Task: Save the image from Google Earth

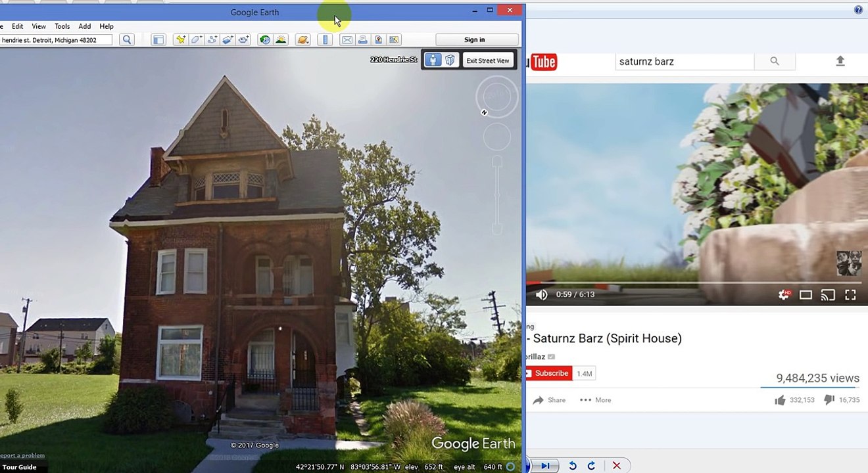Action: pyautogui.click(x=378, y=40)
